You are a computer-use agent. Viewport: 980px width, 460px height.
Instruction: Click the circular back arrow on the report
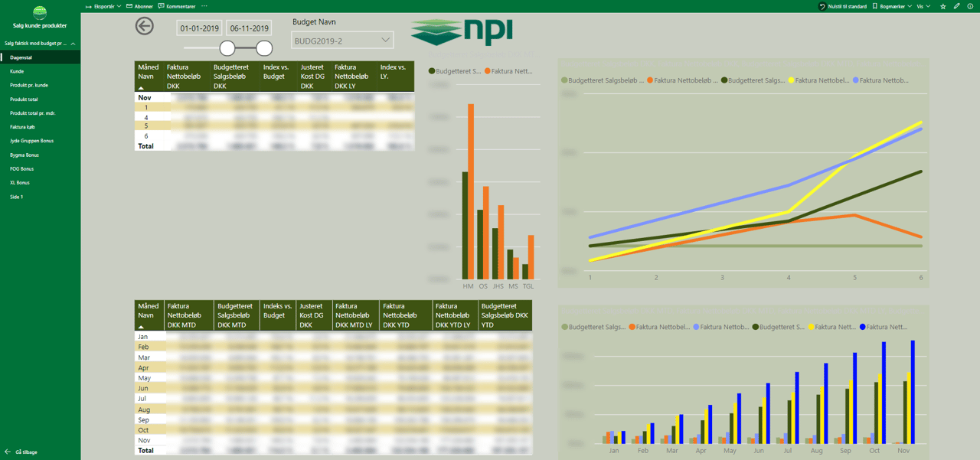[x=144, y=26]
